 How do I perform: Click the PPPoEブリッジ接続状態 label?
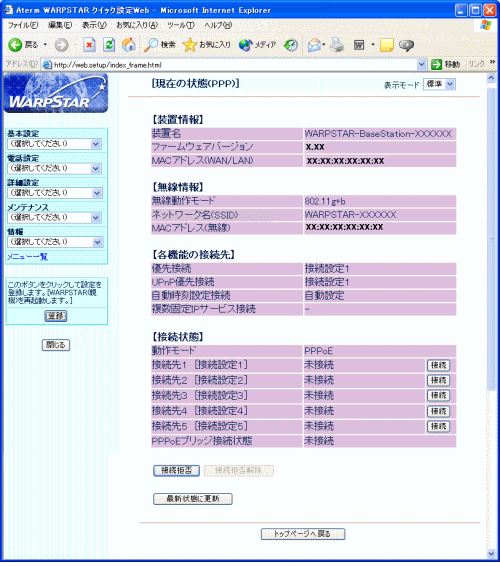click(202, 441)
